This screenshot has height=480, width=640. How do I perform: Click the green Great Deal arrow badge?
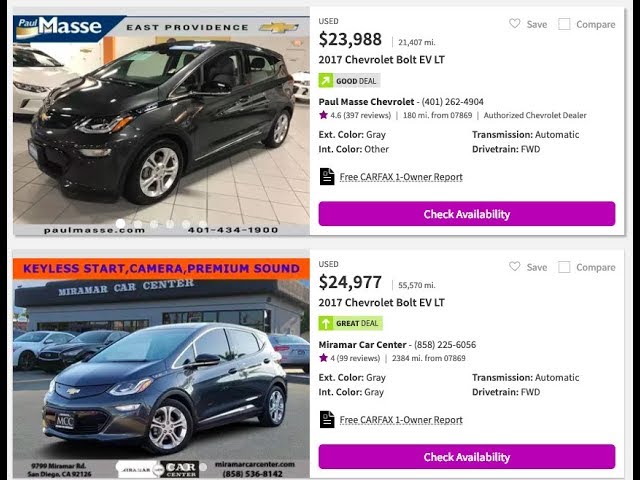(326, 323)
